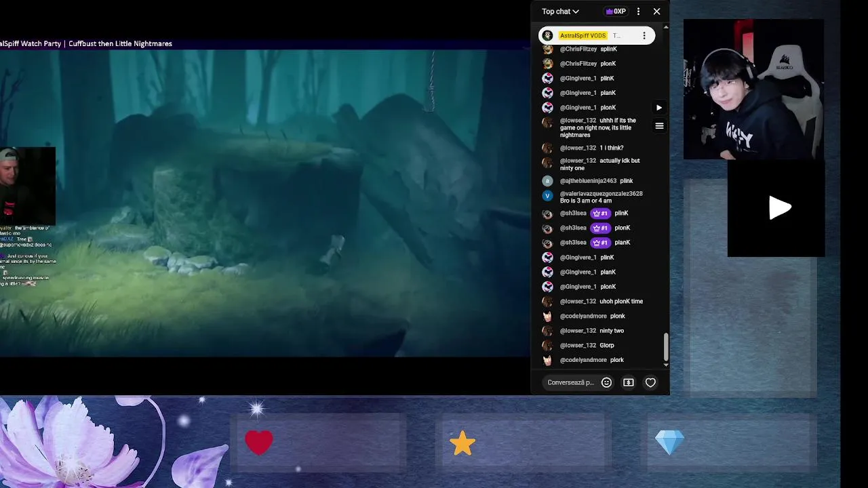This screenshot has width=868, height=488.
Task: Click the lowser_132 'Glorp' message text
Action: 607,346
